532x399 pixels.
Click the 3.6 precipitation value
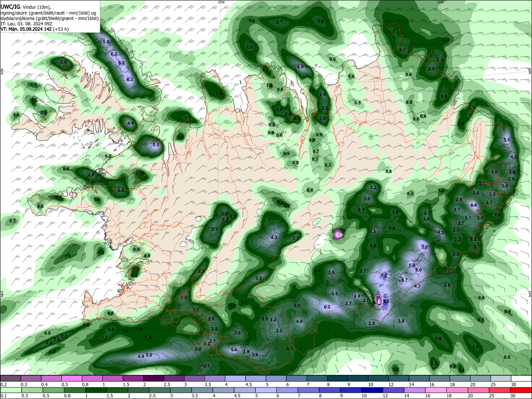point(331,272)
